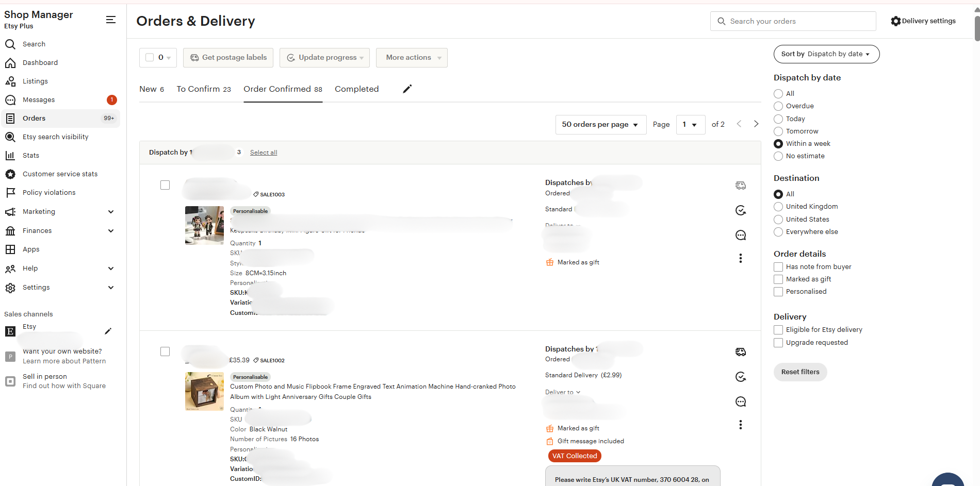Open the figurine product thumbnail
The height and width of the screenshot is (486, 980).
[205, 225]
